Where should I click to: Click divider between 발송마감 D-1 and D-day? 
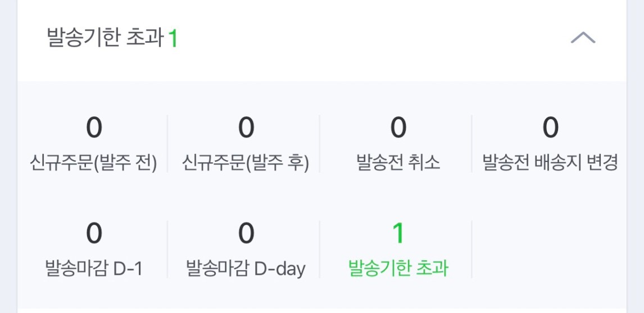[167, 250]
